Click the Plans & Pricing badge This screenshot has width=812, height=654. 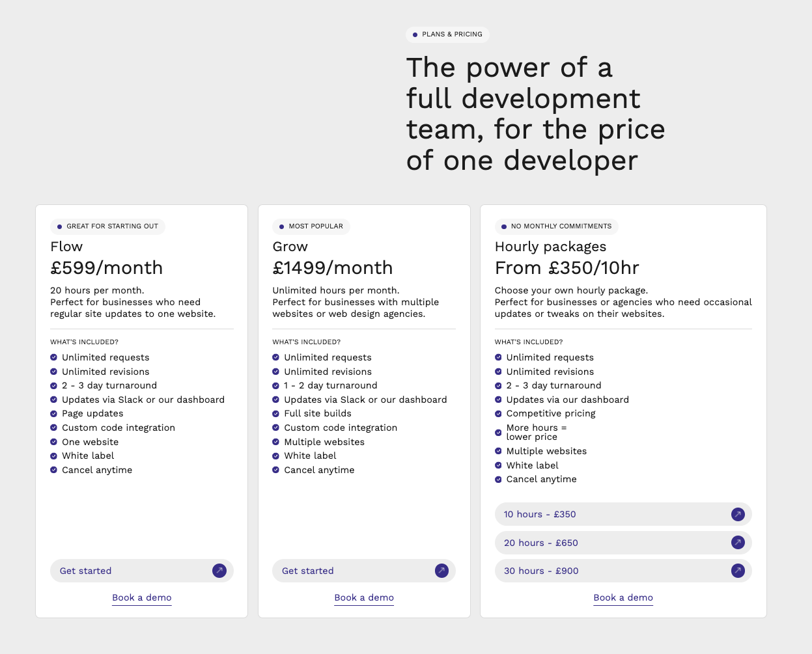tap(447, 34)
